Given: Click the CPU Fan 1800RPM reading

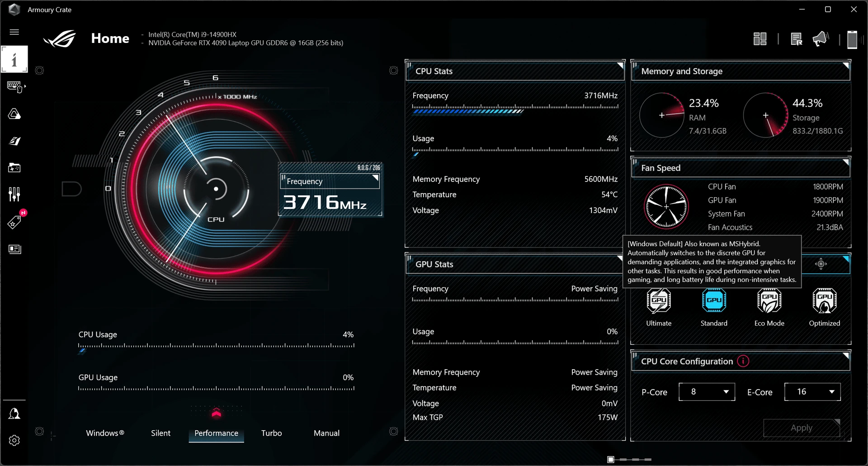Looking at the screenshot, I should (828, 187).
